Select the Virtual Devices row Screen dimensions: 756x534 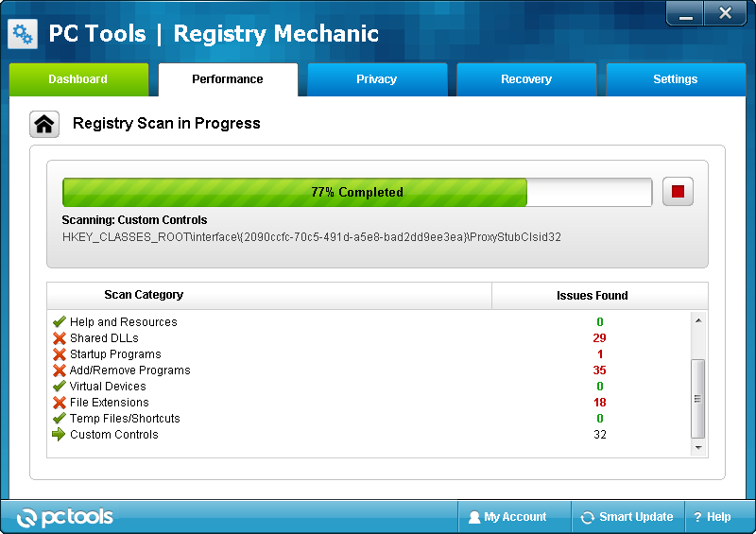370,387
